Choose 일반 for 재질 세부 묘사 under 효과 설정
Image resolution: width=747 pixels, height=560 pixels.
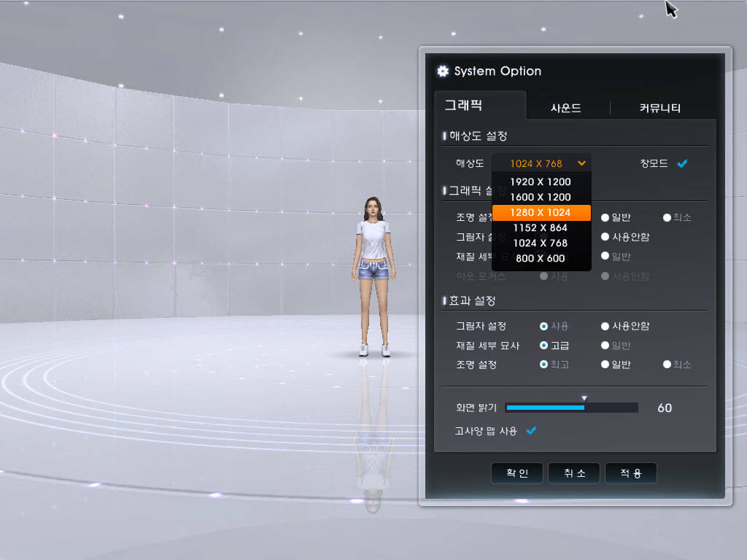click(x=605, y=346)
